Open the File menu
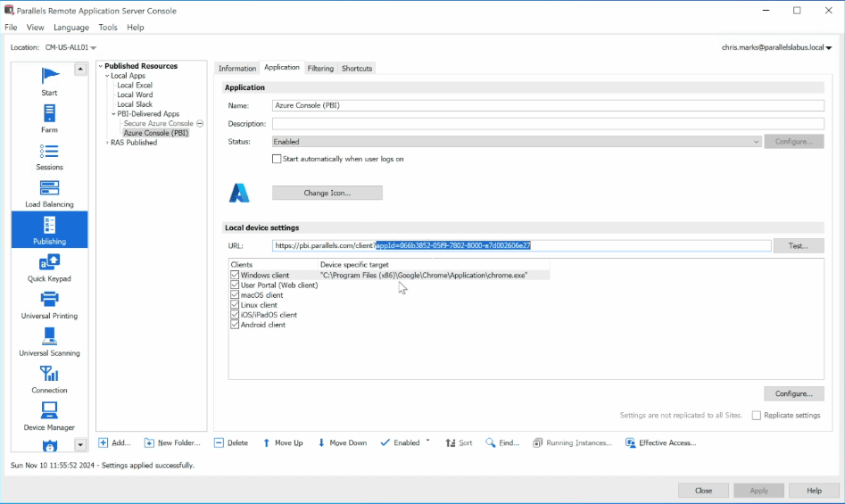Viewport: 845px width, 504px height. (11, 27)
